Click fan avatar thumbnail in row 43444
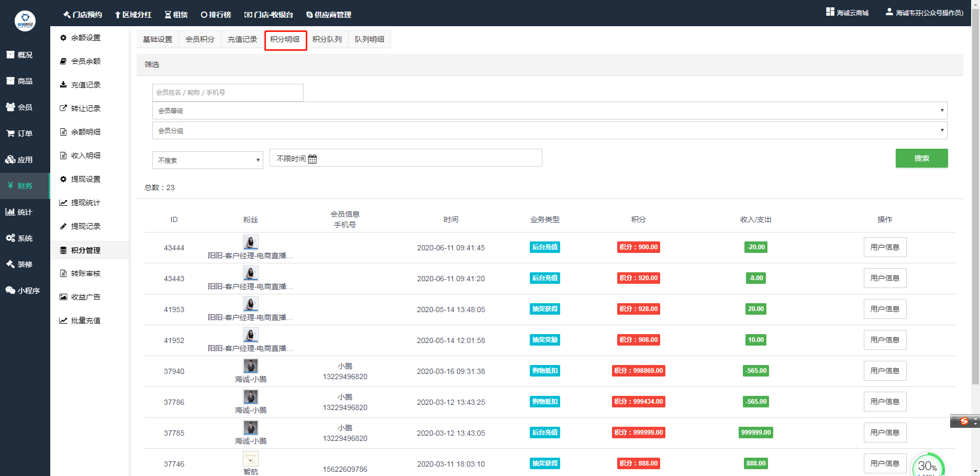The image size is (980, 476). 251,242
